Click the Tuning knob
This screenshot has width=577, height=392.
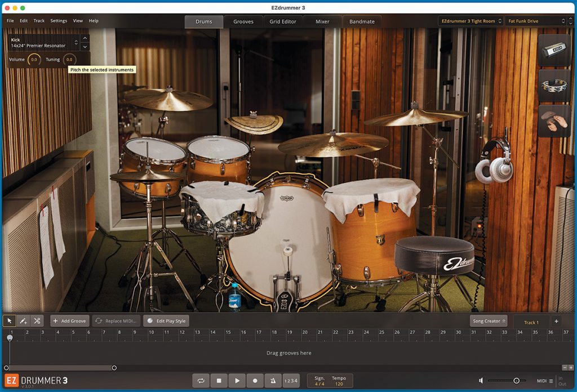[x=69, y=59]
